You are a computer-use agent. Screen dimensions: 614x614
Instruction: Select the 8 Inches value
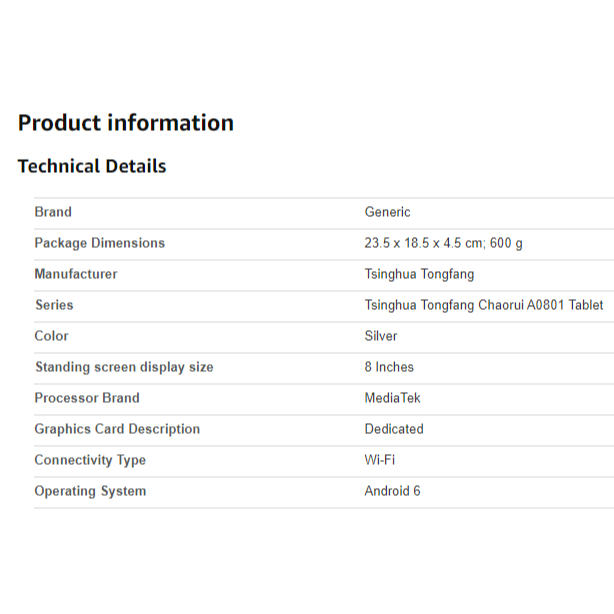(389, 367)
